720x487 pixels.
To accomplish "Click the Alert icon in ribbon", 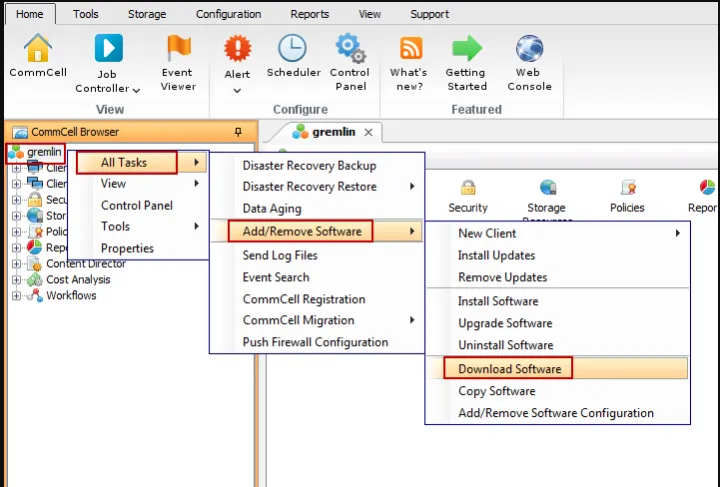I will tap(237, 48).
